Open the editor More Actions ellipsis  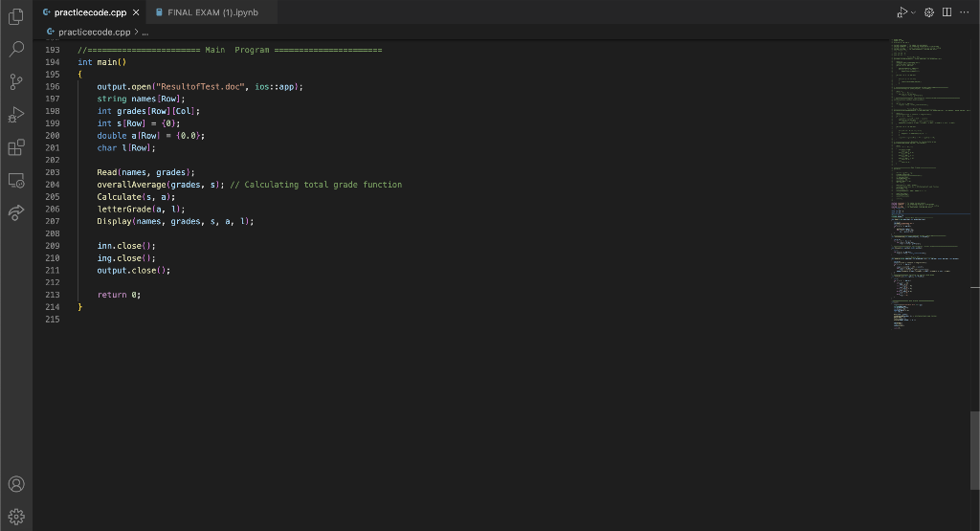pos(965,12)
